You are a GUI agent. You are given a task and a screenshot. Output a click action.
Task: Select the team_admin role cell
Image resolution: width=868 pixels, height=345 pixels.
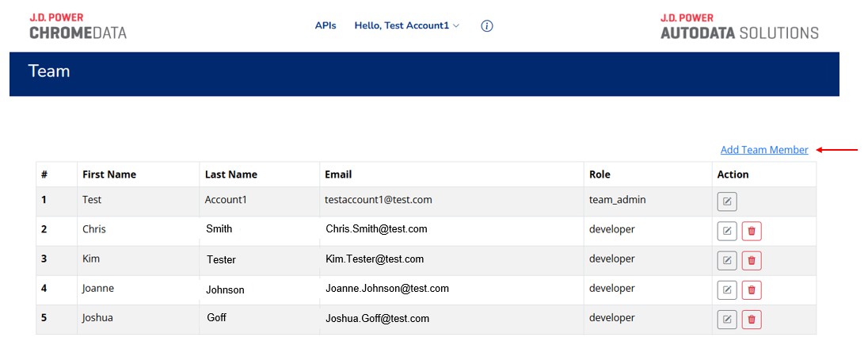(x=617, y=200)
